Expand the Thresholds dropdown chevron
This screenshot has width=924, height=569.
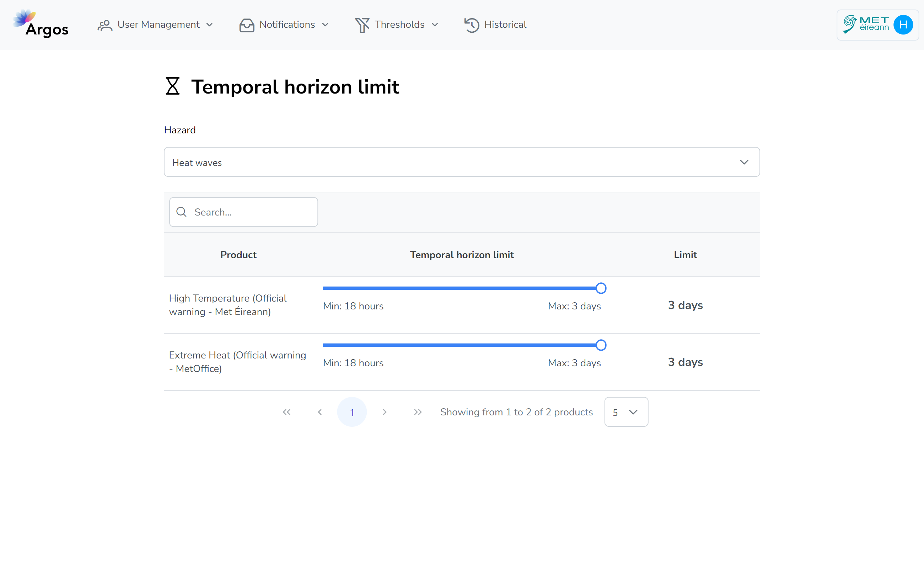coord(435,25)
